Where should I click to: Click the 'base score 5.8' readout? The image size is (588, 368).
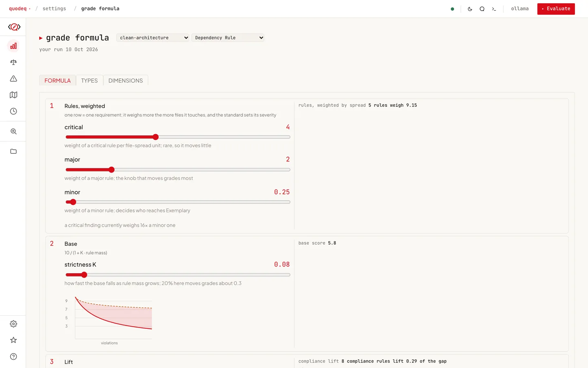[x=317, y=243]
